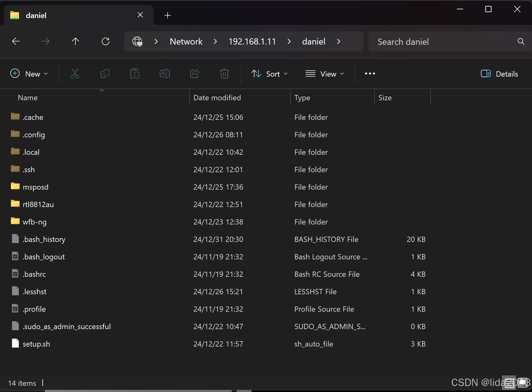
Task: Select the .cache folder icon
Action: pyautogui.click(x=15, y=116)
